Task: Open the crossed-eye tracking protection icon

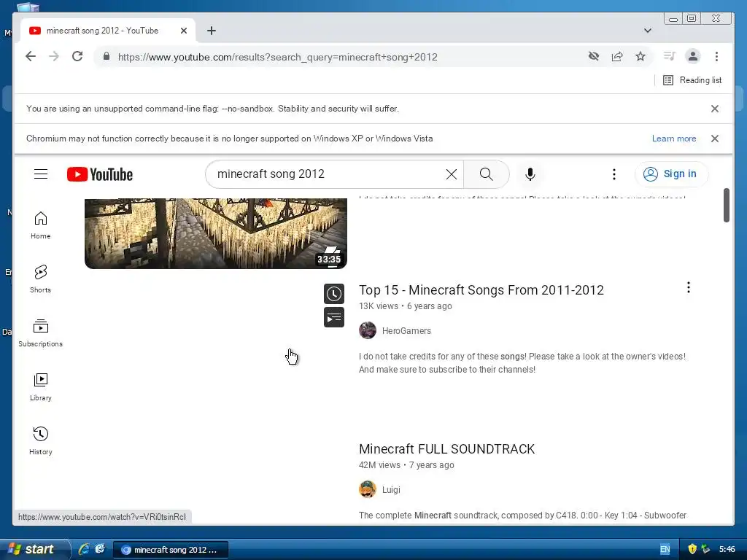Action: coord(594,57)
